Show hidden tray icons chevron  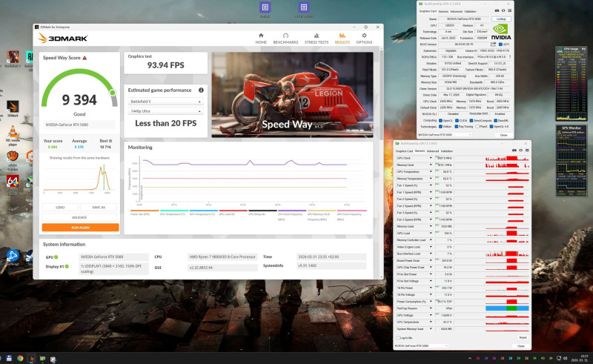click(x=470, y=358)
